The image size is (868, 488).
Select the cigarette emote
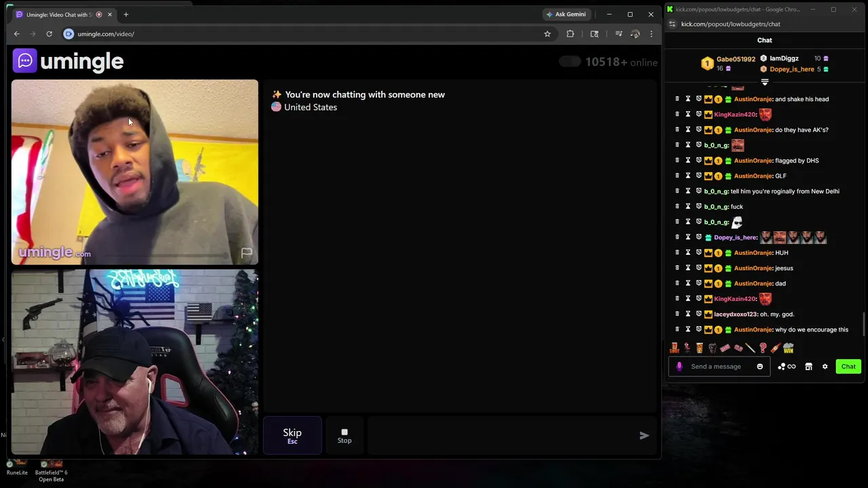pos(750,348)
